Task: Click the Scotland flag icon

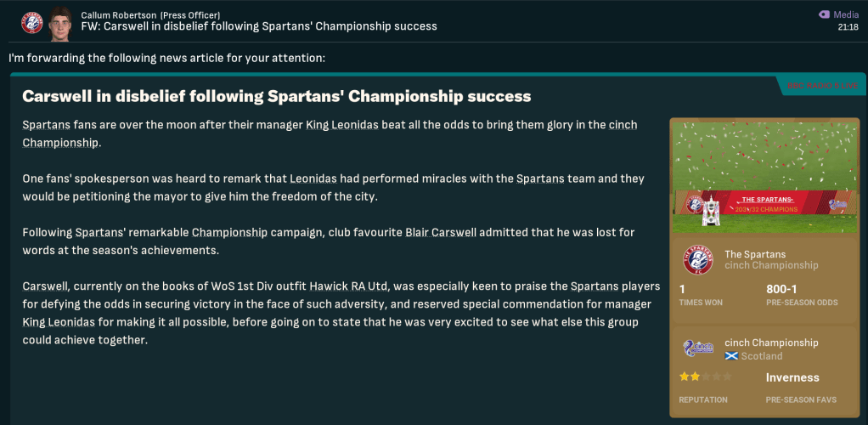Action: click(x=730, y=356)
